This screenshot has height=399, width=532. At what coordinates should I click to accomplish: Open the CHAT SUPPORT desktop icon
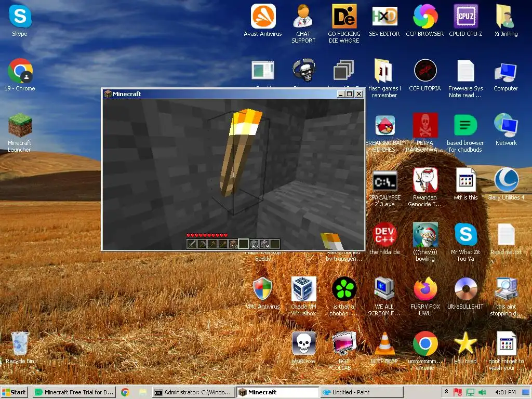click(x=303, y=16)
